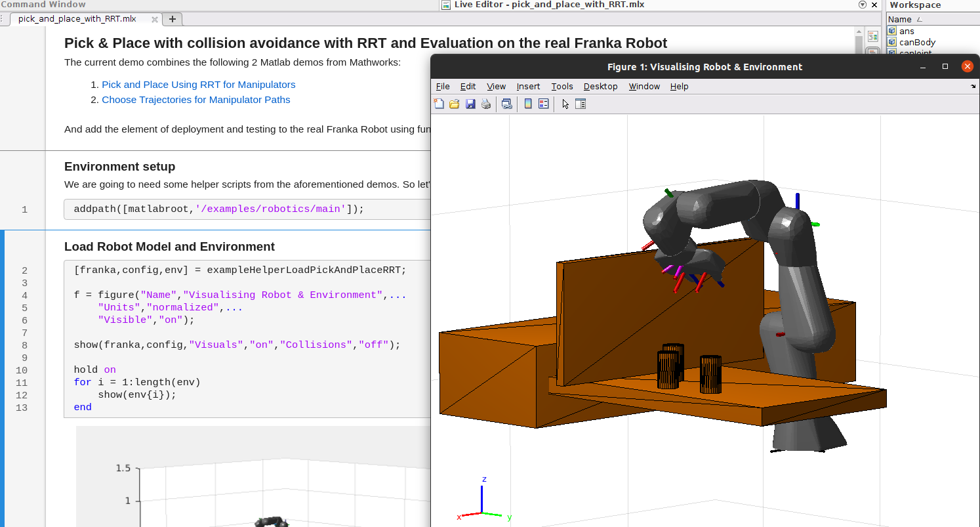Screen dimensions: 980x527
Task: Toggle Edit Plot mode with the arrow icon
Action: pos(565,103)
